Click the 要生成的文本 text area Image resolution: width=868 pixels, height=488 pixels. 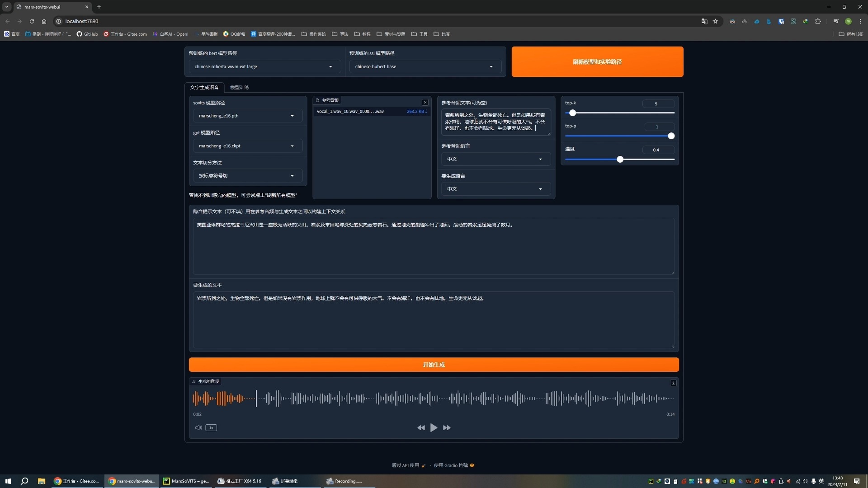click(434, 319)
